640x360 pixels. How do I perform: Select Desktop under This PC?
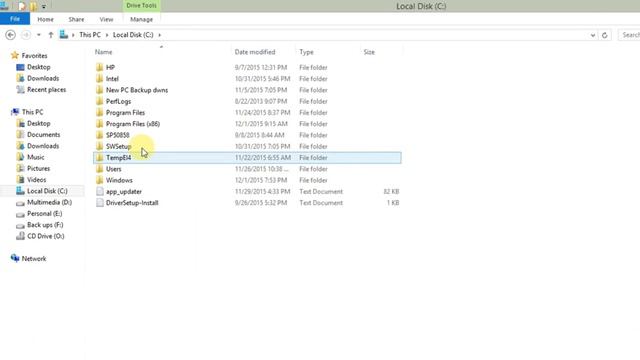click(39, 123)
